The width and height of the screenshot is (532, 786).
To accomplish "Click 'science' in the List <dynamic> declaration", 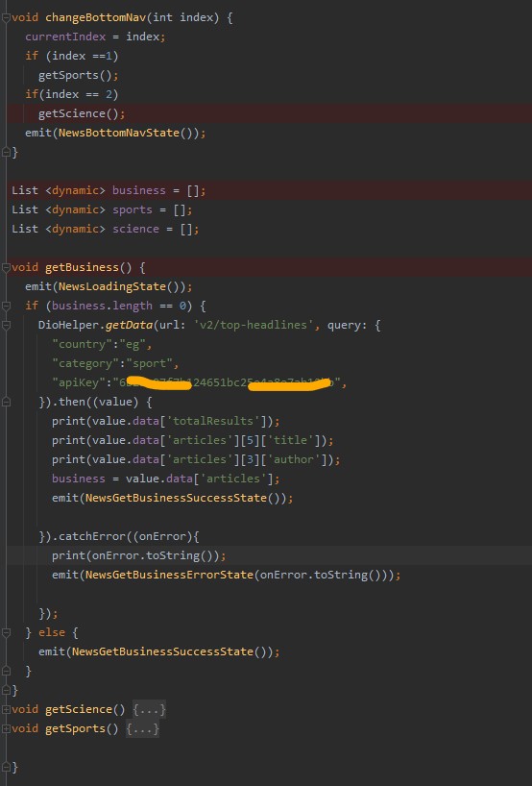I will [135, 229].
